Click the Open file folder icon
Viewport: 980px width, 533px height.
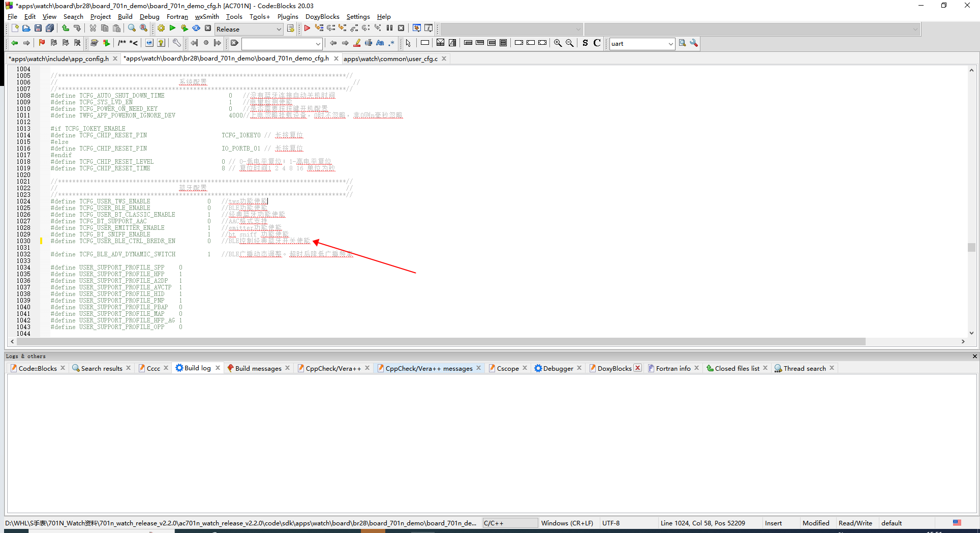click(x=26, y=28)
